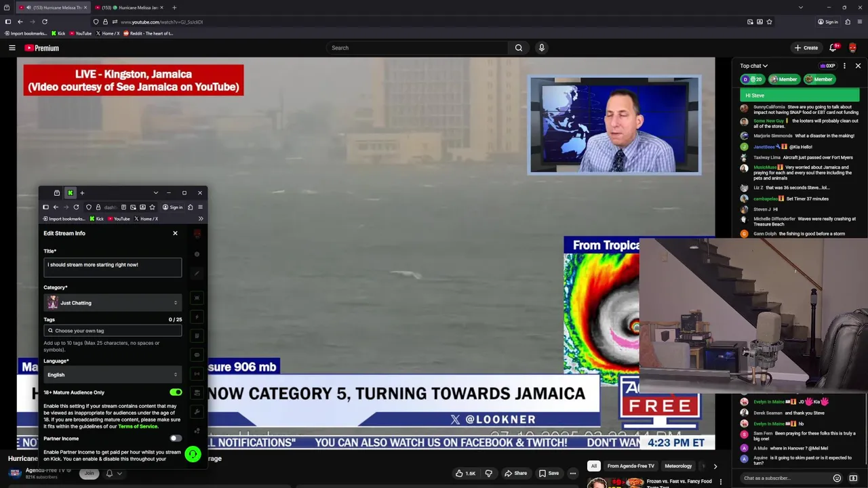Viewport: 868px width, 488px height.
Task: Open new tab in main browser
Action: (x=174, y=7)
